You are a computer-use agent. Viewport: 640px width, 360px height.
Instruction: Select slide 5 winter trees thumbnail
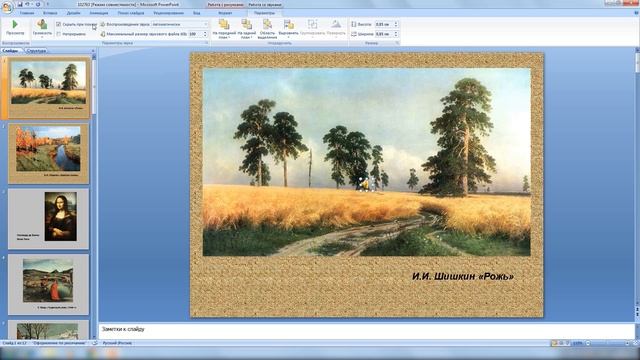click(49, 330)
